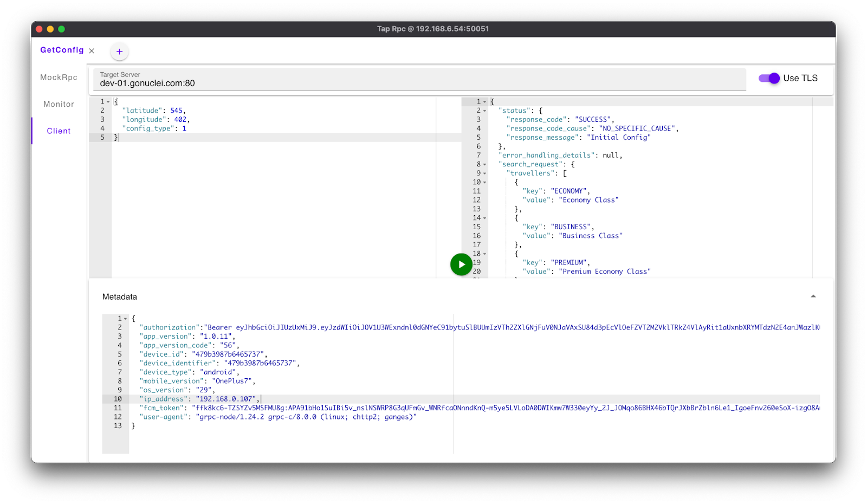Open the Monitor section
Viewport: 867px width, 504px height.
[59, 104]
